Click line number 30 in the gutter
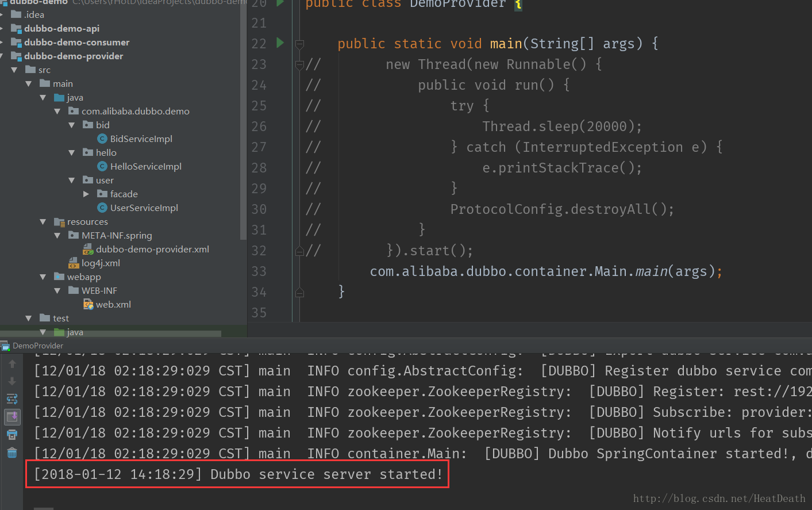Viewport: 812px width, 510px height. (x=259, y=209)
